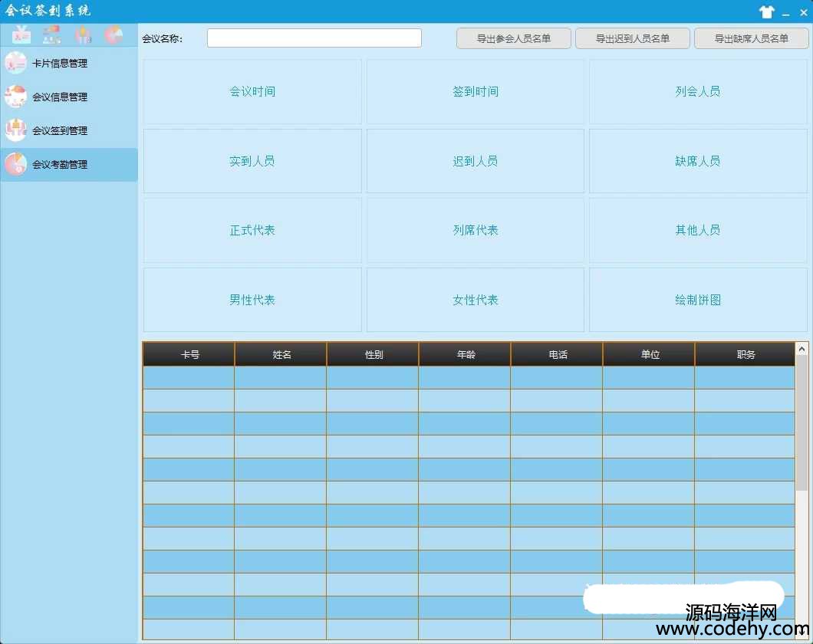The image size is (813, 644).
Task: Open the 迟到人员 tile
Action: (475, 161)
